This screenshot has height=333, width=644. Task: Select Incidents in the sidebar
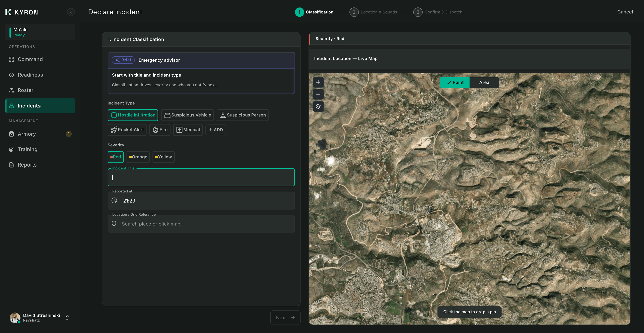[40, 106]
